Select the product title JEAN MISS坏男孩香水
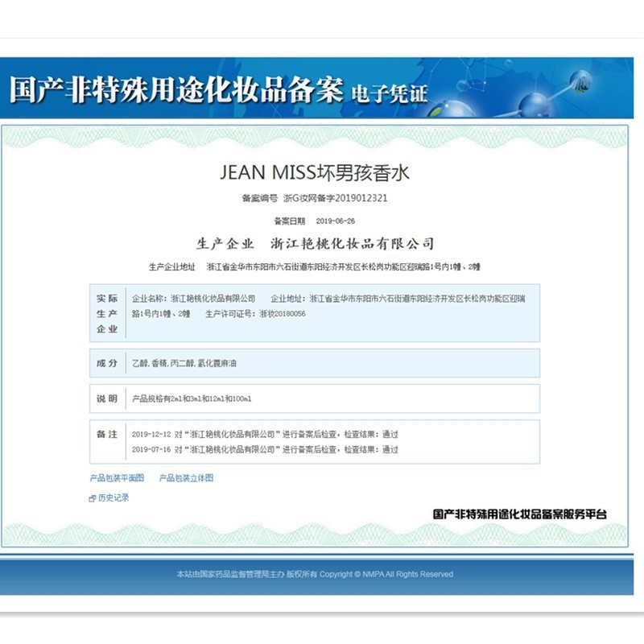 [x=315, y=172]
